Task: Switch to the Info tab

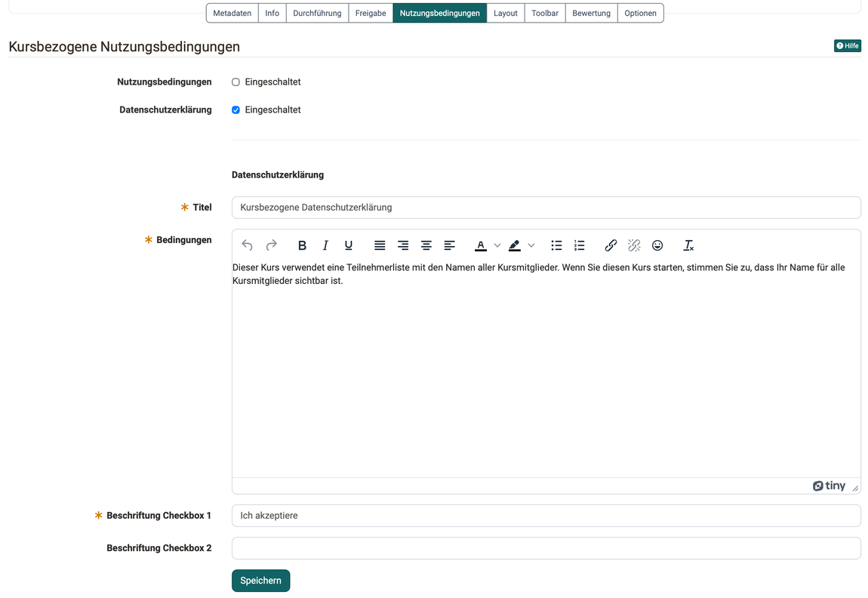Action: [x=272, y=14]
